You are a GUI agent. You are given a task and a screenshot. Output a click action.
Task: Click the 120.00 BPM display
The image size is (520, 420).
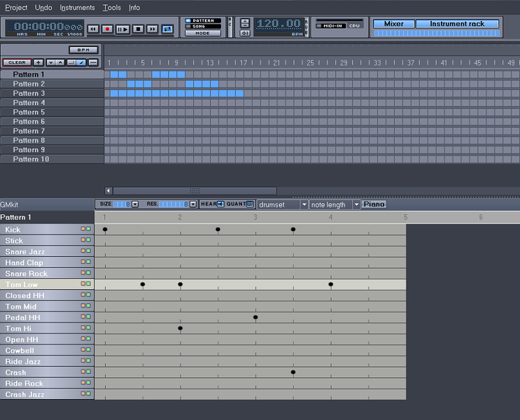pos(279,27)
